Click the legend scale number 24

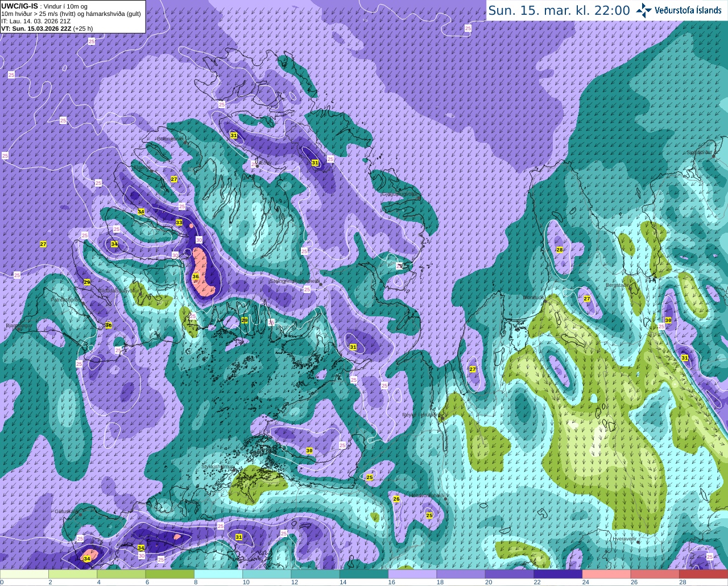tap(585, 582)
